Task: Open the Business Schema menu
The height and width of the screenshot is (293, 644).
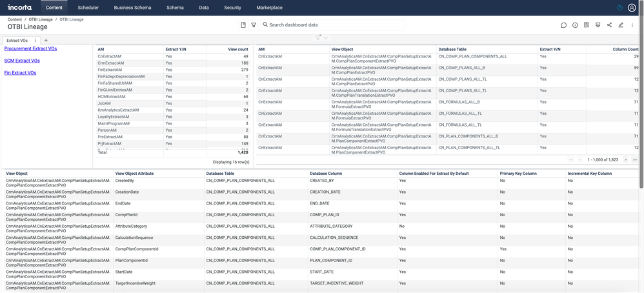Action: [x=132, y=8]
